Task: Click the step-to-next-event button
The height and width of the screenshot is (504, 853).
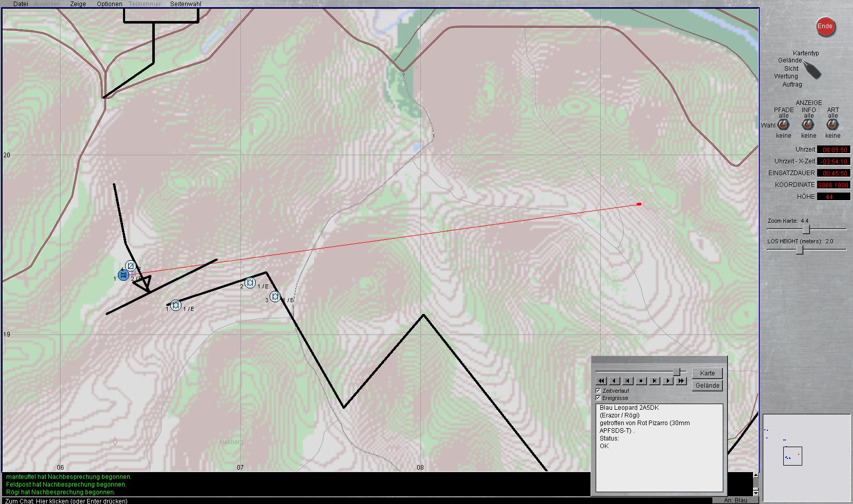Action: pyautogui.click(x=654, y=381)
